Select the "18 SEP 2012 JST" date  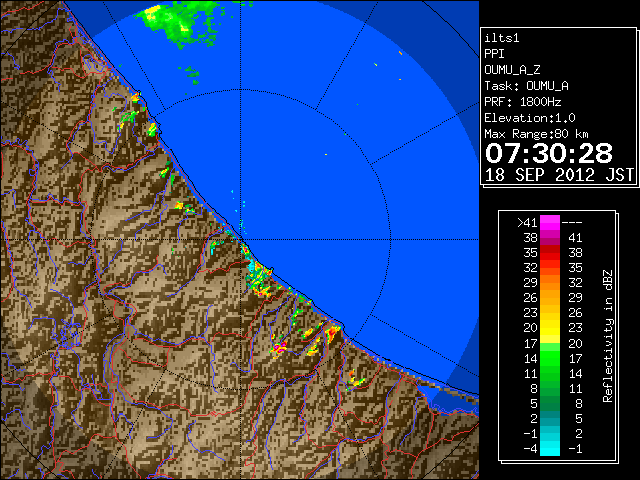pos(559,175)
